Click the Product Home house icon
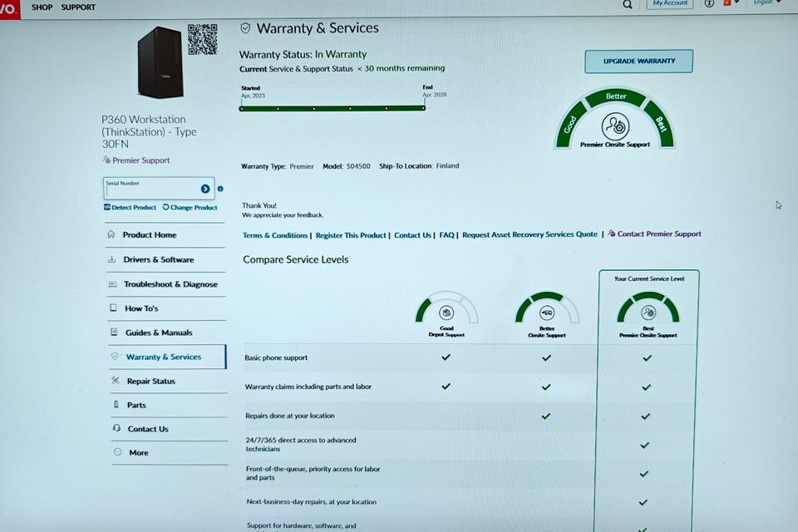Screen dimensions: 798x532 [x=111, y=234]
